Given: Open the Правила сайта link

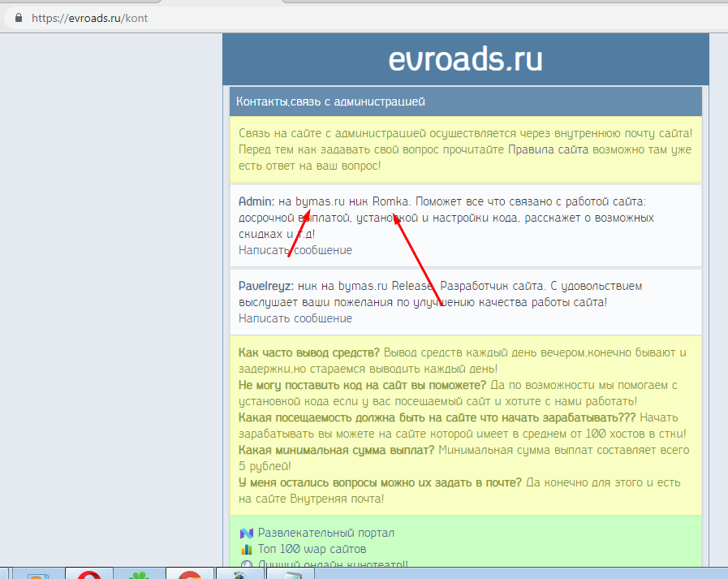Looking at the screenshot, I should click(x=548, y=149).
